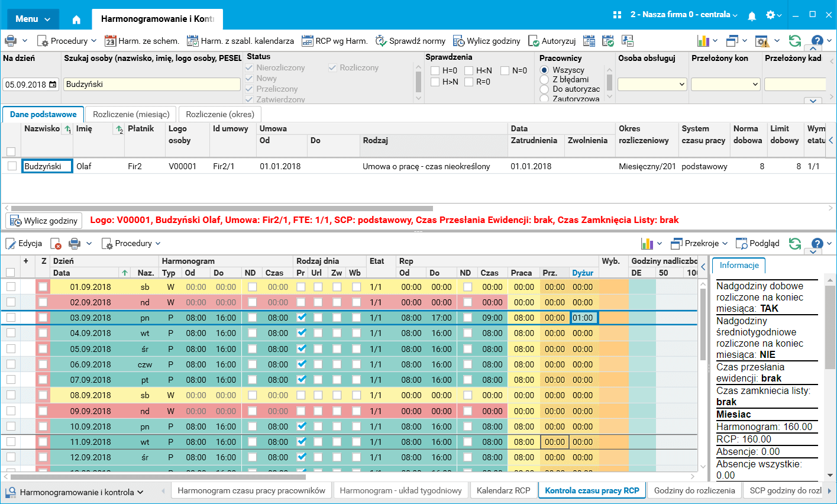This screenshot has height=504, width=837.
Task: Open the notifications bell
Action: pyautogui.click(x=752, y=16)
